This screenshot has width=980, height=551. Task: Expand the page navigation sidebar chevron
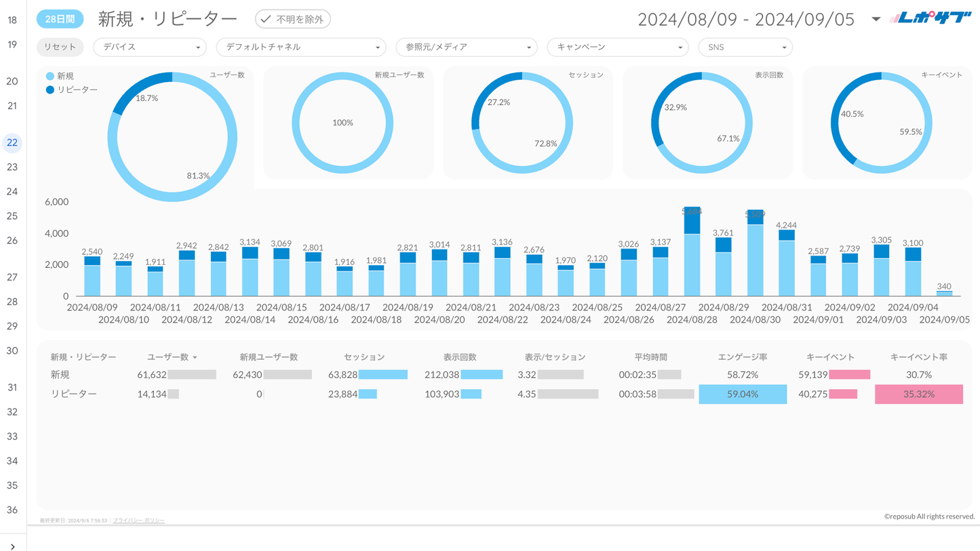pyautogui.click(x=12, y=546)
